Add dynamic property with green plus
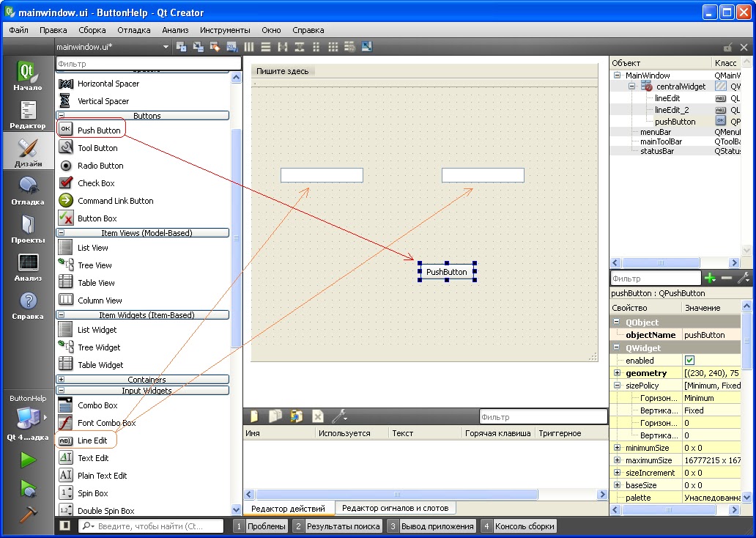 pos(710,278)
